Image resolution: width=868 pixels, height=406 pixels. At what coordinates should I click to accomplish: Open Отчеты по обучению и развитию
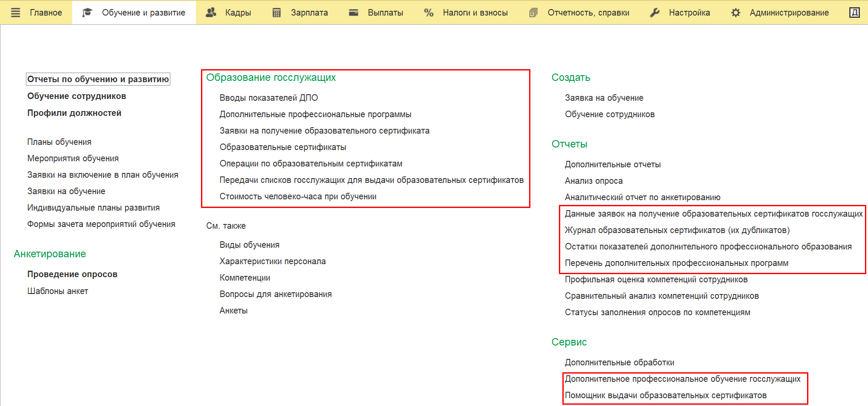pos(98,79)
